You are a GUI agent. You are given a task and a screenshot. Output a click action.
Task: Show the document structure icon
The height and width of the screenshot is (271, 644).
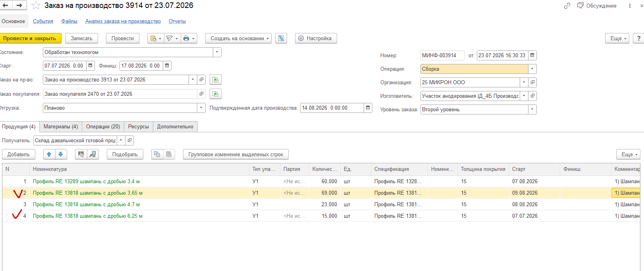[281, 38]
